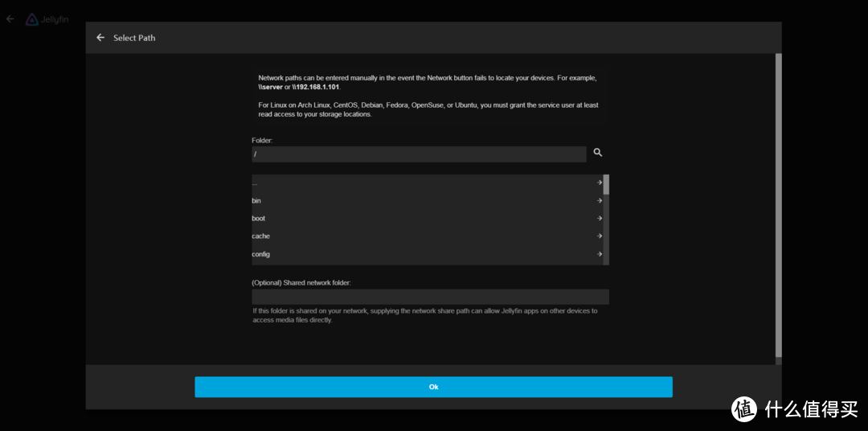868x431 pixels.
Task: Click the arrow icon on the bin row
Action: coord(600,200)
